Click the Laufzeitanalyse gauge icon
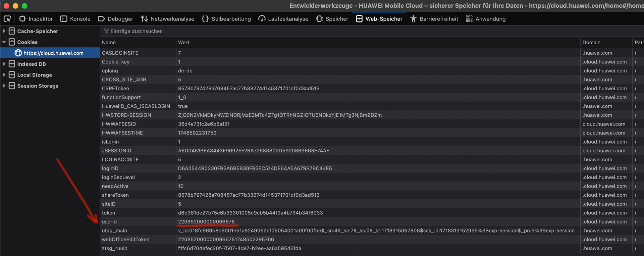The height and width of the screenshot is (256, 644). click(x=262, y=19)
